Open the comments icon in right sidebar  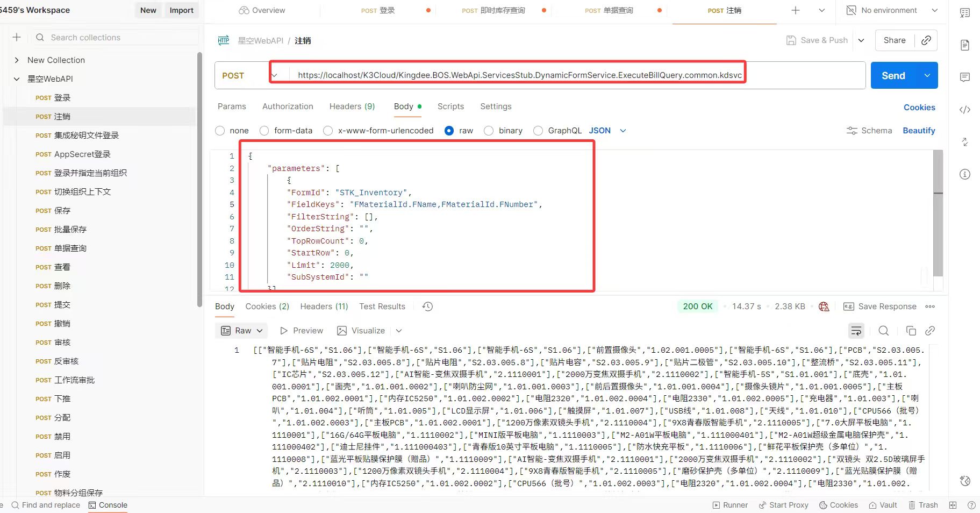tap(965, 77)
